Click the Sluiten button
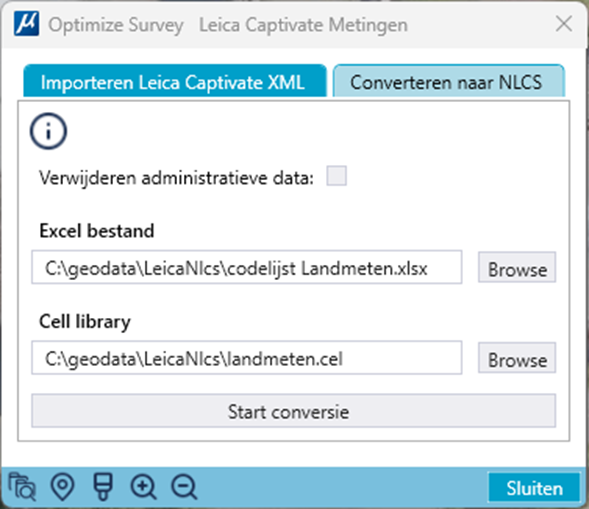The image size is (589, 509). click(x=534, y=488)
